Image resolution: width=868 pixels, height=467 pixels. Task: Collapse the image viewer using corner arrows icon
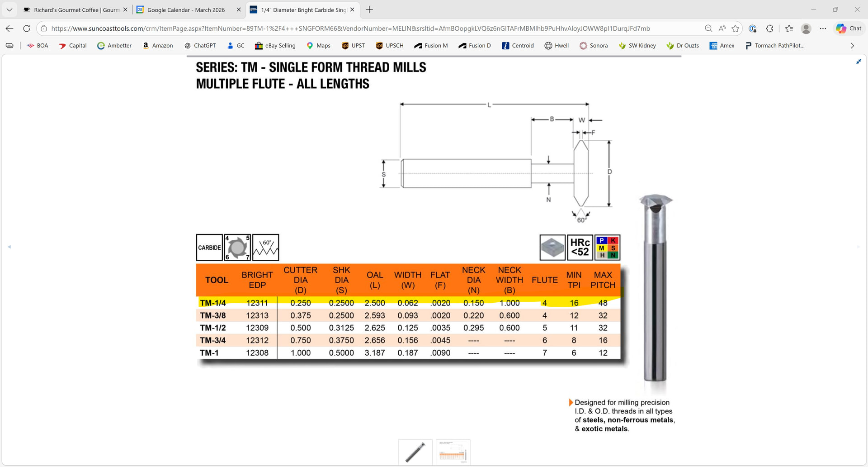(859, 62)
